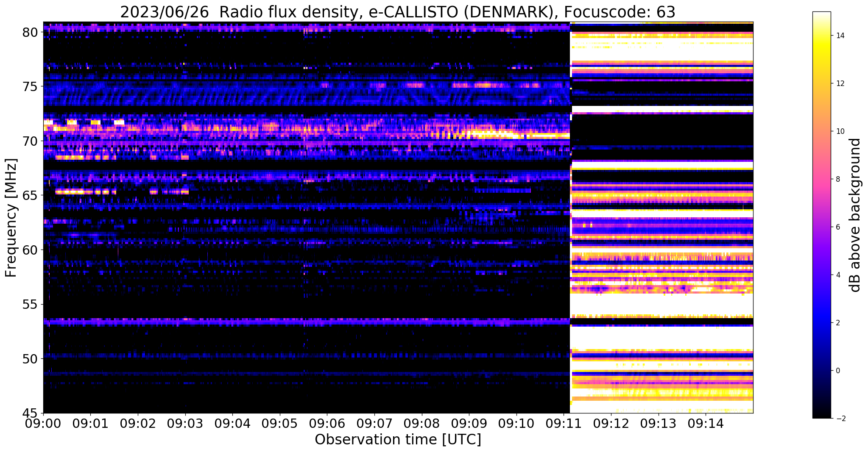Click the colorbar tick label 2

(837, 323)
